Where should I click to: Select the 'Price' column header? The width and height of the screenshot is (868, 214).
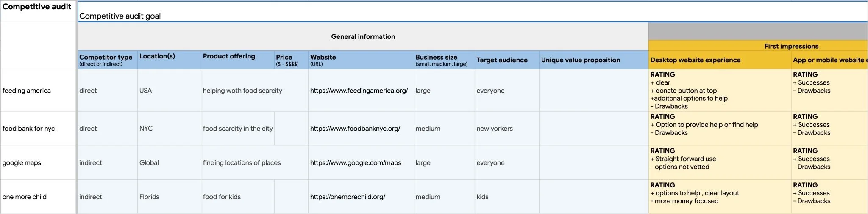tap(291, 60)
